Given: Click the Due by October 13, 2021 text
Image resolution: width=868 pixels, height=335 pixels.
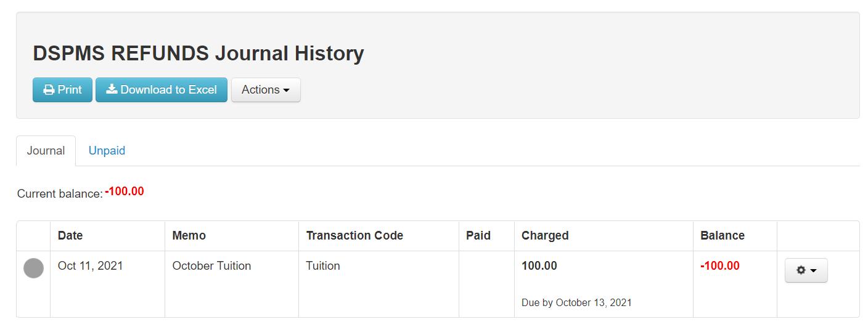Looking at the screenshot, I should pyautogui.click(x=576, y=303).
